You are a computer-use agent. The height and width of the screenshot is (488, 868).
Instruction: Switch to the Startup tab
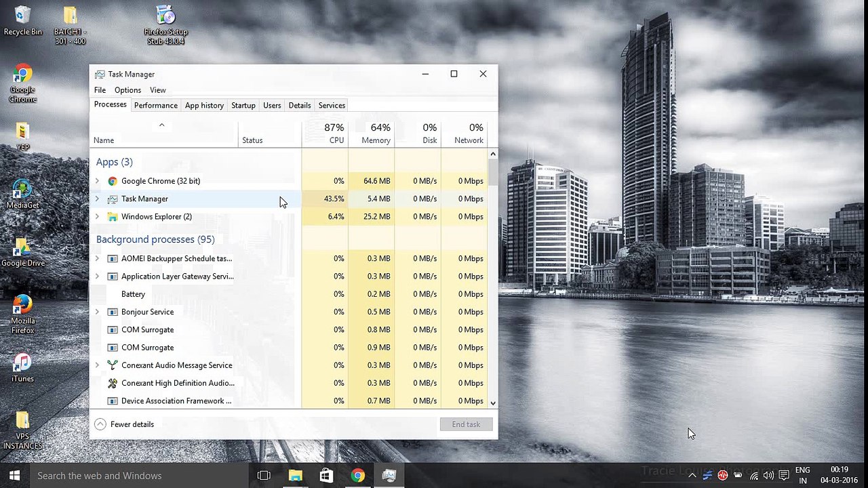pyautogui.click(x=243, y=105)
